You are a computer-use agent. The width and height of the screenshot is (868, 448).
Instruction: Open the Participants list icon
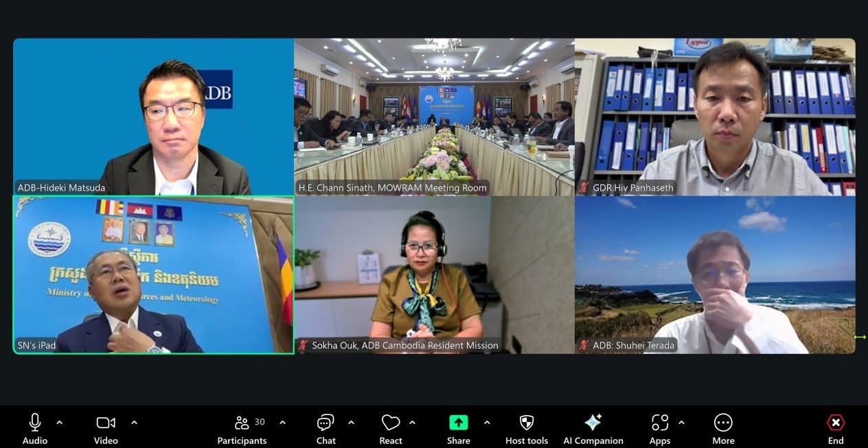(242, 423)
